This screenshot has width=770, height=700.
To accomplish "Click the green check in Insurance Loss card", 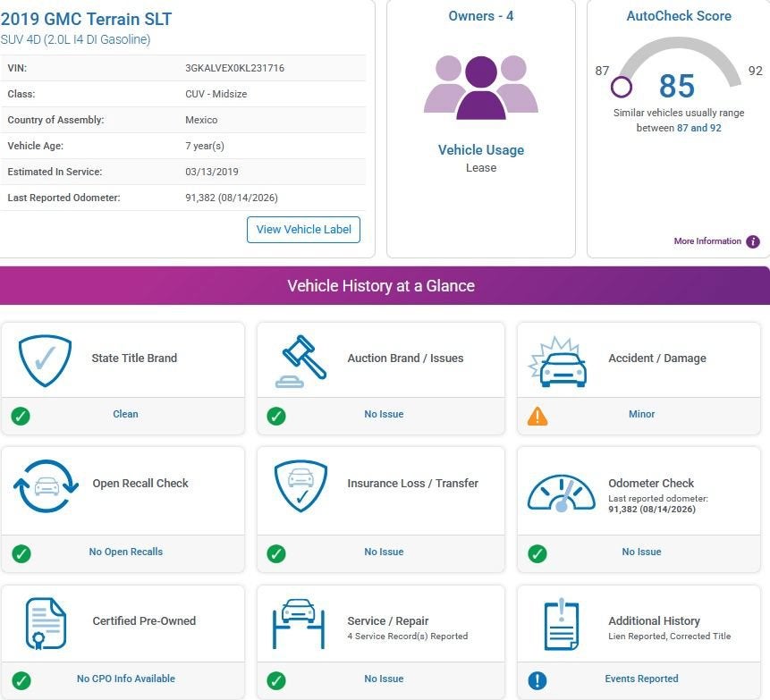I will [276, 553].
